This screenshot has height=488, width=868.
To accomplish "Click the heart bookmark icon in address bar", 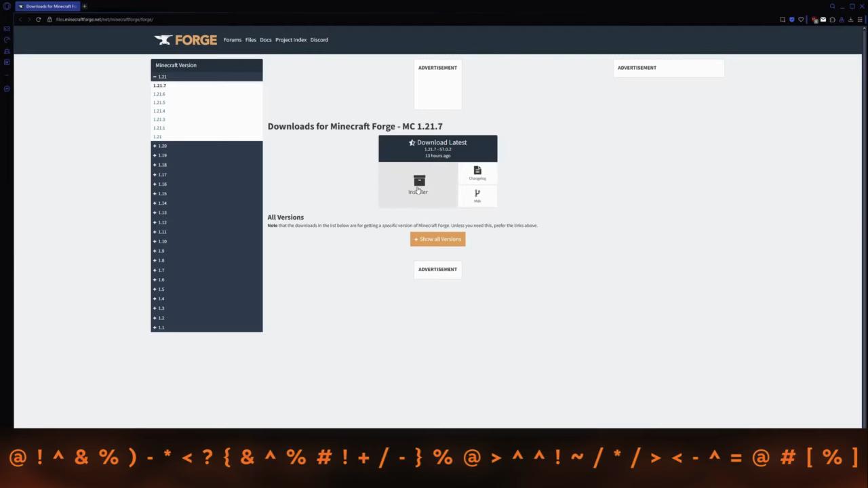I will click(801, 20).
